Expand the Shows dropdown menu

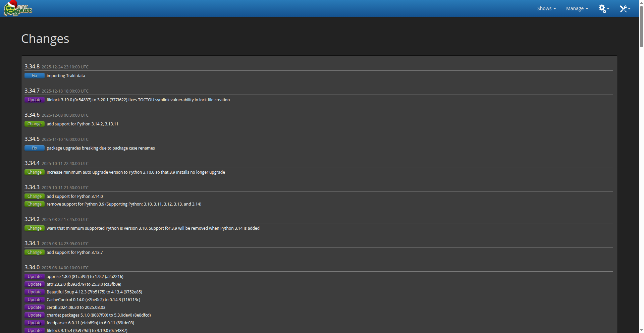pos(546,8)
